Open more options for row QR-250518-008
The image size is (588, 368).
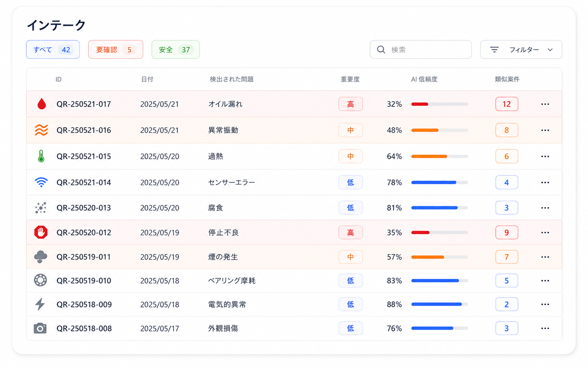(545, 328)
